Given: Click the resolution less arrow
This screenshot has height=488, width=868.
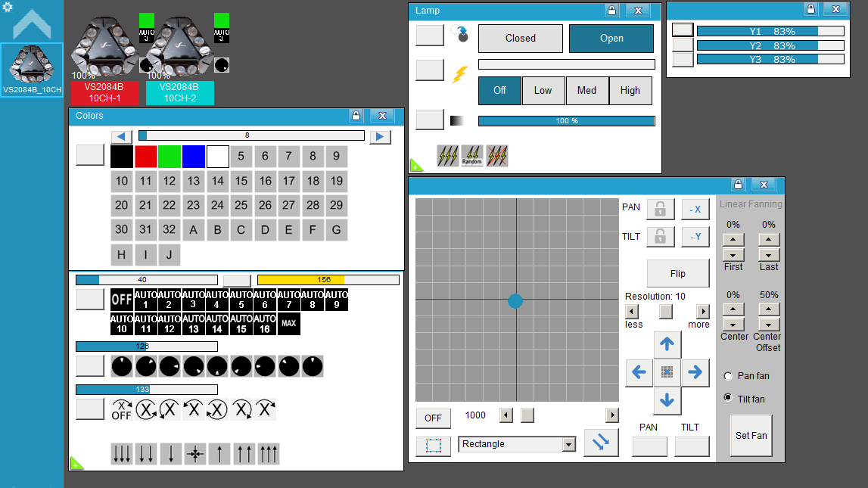Looking at the screenshot, I should 632,312.
